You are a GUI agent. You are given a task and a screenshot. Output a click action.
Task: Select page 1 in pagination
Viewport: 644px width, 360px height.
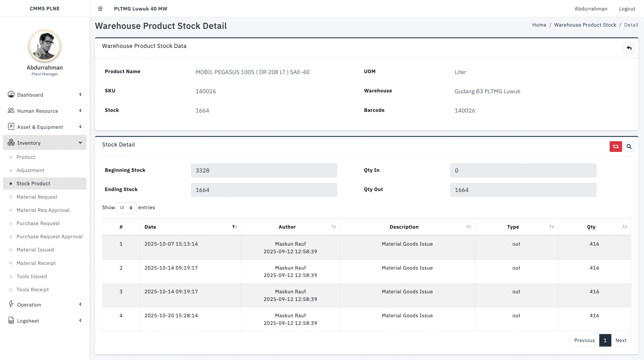pyautogui.click(x=605, y=340)
